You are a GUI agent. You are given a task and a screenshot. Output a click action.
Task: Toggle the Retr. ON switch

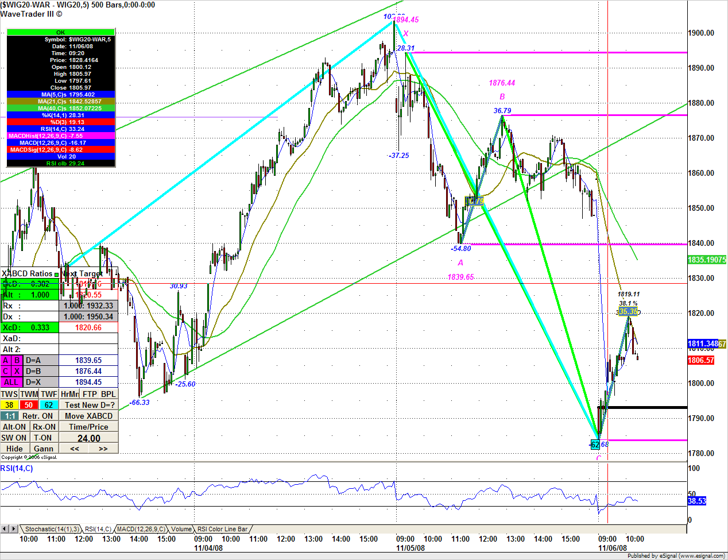[38, 416]
